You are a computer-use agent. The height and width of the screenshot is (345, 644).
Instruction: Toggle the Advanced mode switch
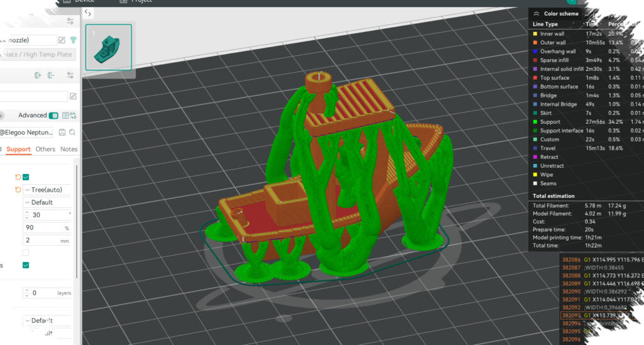(x=53, y=116)
